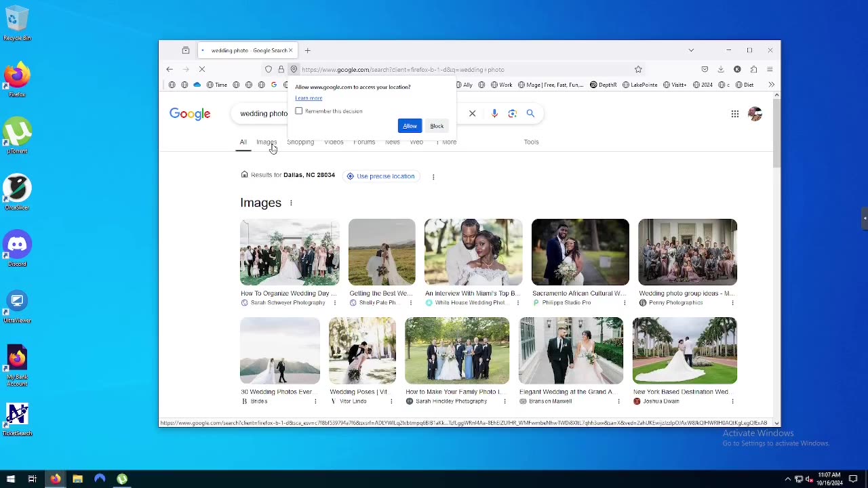
Task: Open the Google apps grid
Action: tap(735, 114)
